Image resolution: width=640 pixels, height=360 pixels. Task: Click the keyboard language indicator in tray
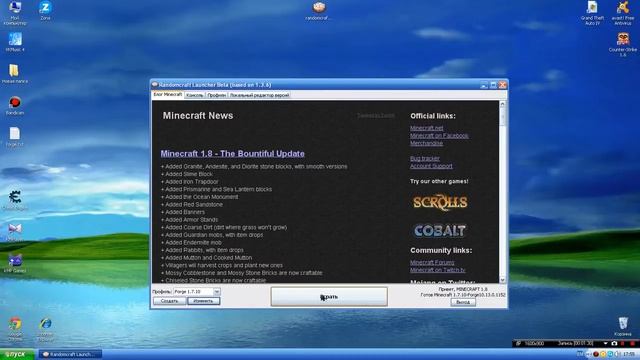pos(580,354)
